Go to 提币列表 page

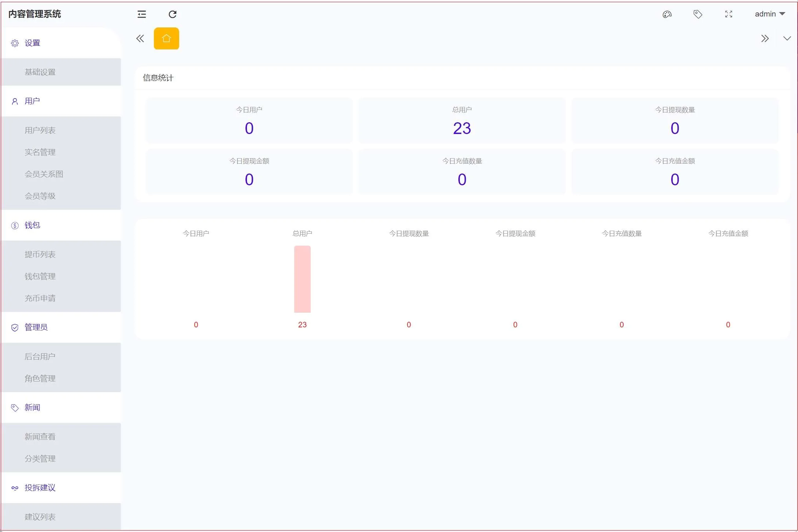[40, 254]
